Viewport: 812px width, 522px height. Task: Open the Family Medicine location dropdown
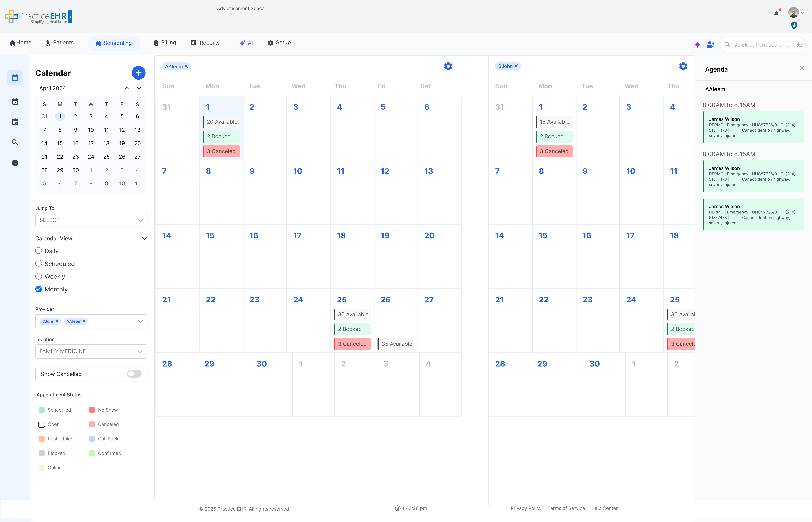point(91,351)
